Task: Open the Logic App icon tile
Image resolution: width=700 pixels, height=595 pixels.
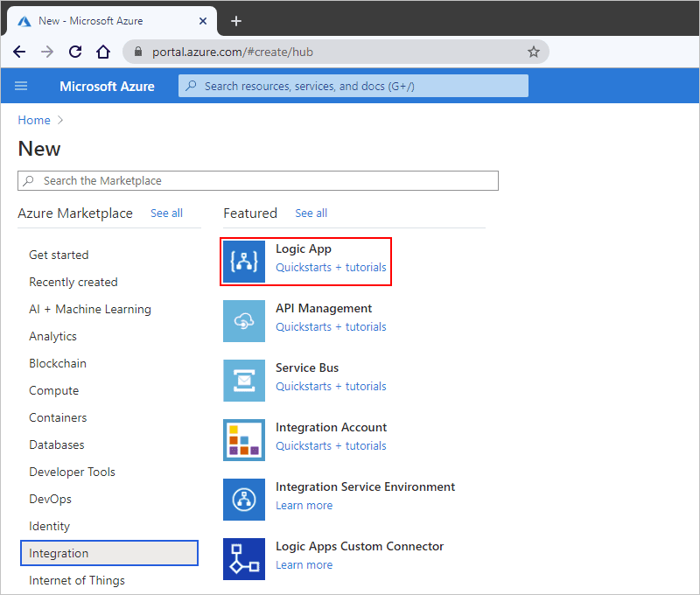Action: (x=244, y=262)
